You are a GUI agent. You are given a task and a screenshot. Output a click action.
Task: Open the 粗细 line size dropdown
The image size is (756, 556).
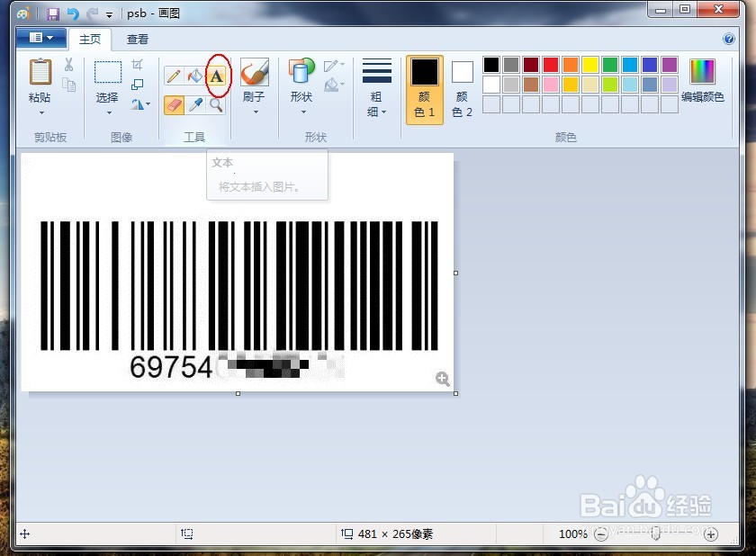[x=376, y=88]
